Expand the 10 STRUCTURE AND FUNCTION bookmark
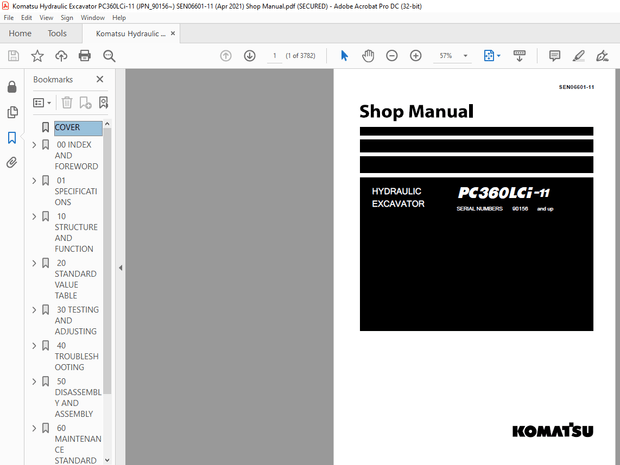620x465 pixels. coord(34,217)
